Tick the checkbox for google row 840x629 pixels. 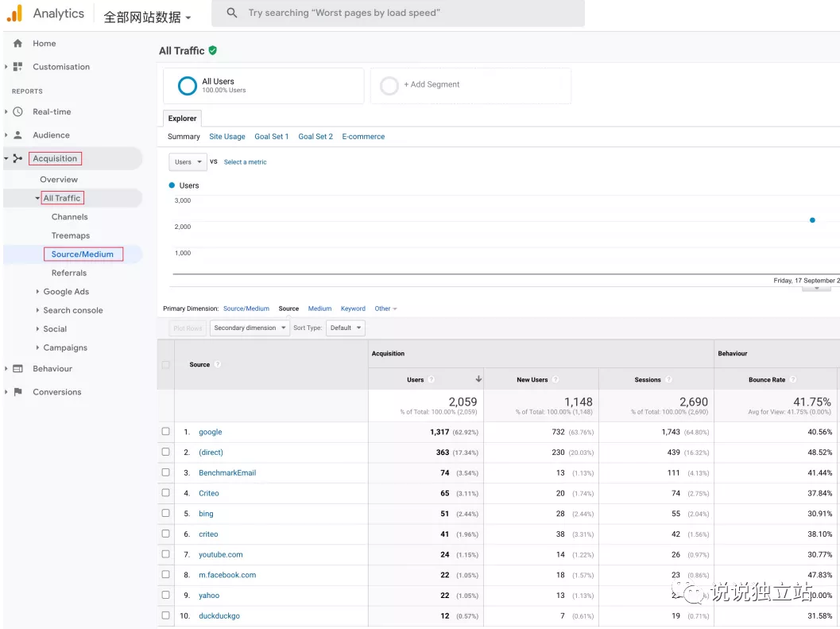[x=166, y=432]
